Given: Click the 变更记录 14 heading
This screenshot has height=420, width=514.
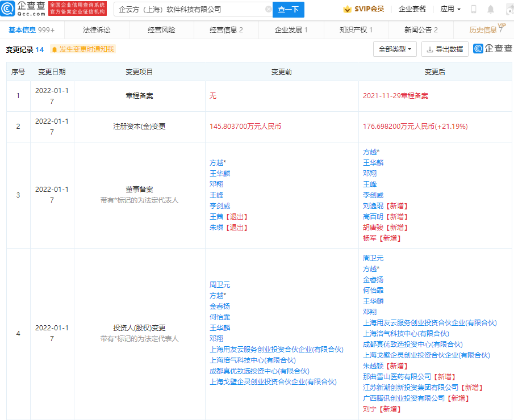Looking at the screenshot, I should (25, 49).
